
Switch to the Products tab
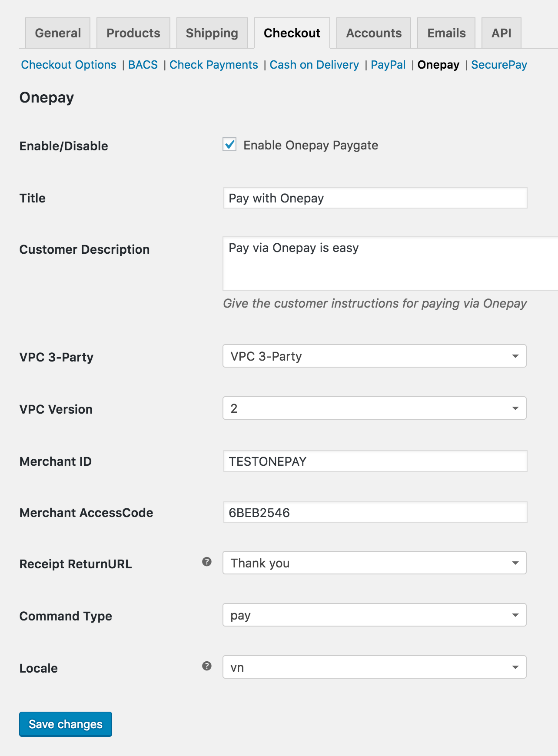coord(133,33)
